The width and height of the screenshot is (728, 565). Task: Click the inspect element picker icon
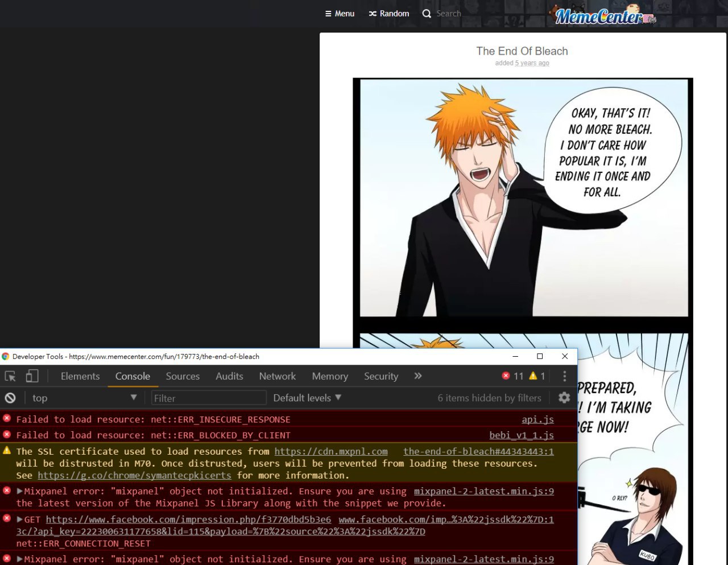coord(10,376)
